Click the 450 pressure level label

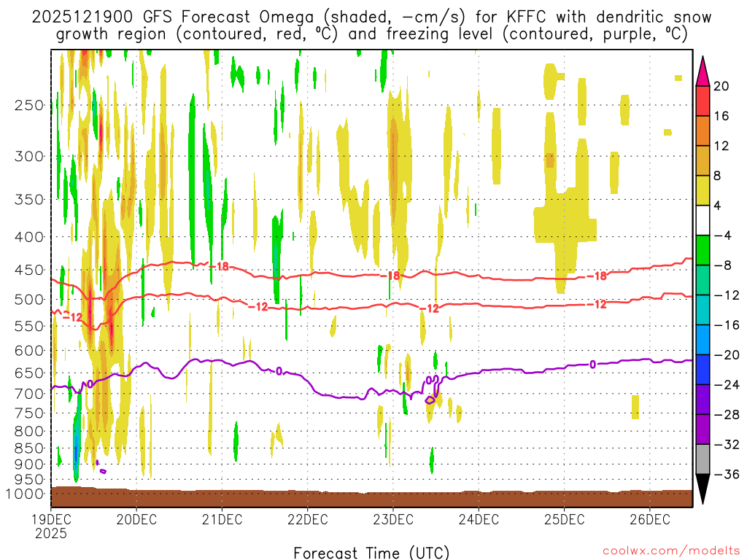pos(29,270)
